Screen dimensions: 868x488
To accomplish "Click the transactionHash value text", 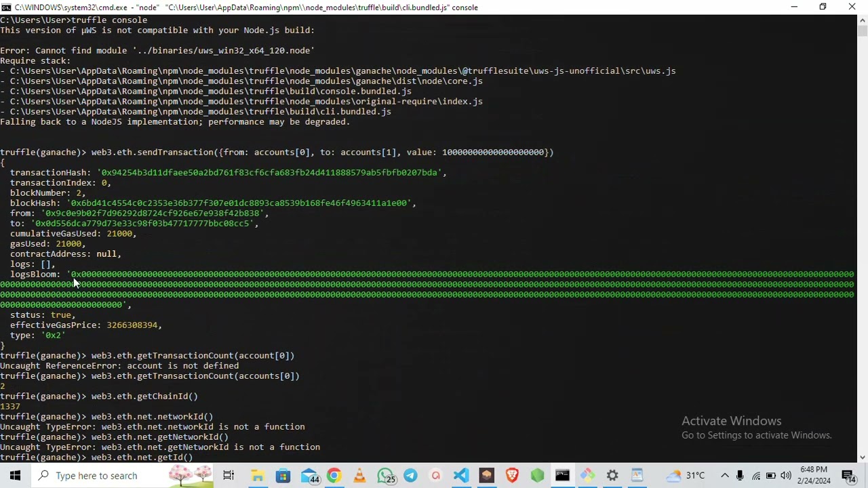I will (x=269, y=173).
